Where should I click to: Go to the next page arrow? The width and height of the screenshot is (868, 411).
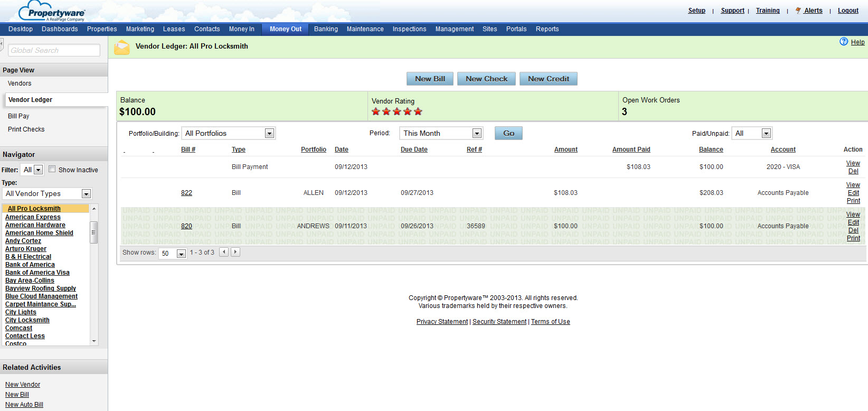pos(235,252)
